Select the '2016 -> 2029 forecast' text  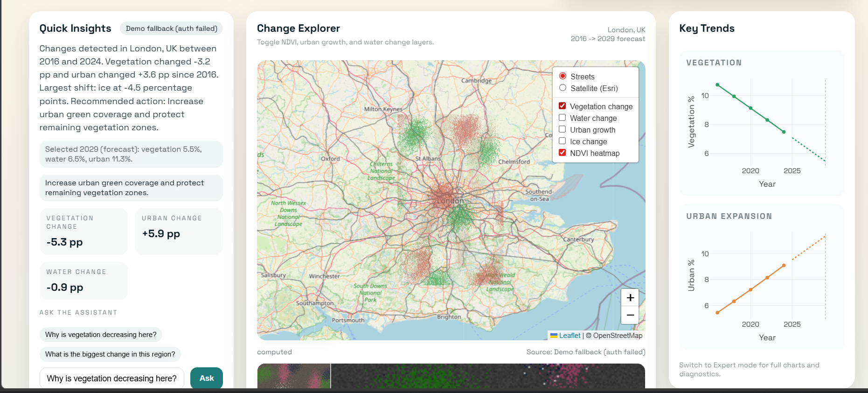608,39
